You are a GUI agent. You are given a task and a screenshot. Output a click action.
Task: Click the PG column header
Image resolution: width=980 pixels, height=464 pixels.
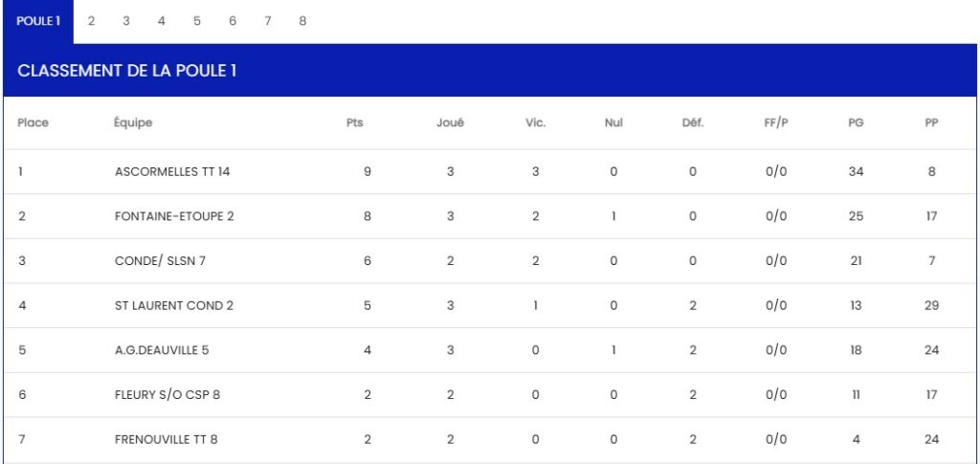click(x=856, y=122)
